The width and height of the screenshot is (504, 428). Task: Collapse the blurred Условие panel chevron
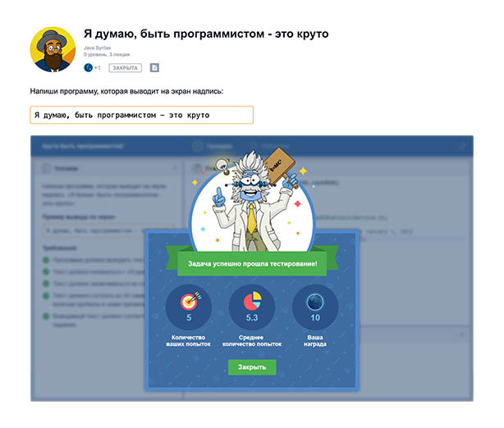point(175,168)
